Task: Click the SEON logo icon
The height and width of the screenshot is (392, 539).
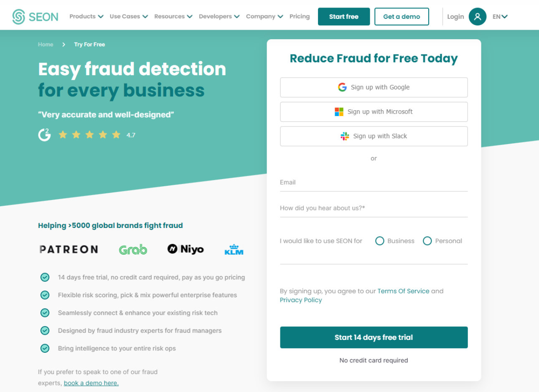Action: tap(19, 17)
